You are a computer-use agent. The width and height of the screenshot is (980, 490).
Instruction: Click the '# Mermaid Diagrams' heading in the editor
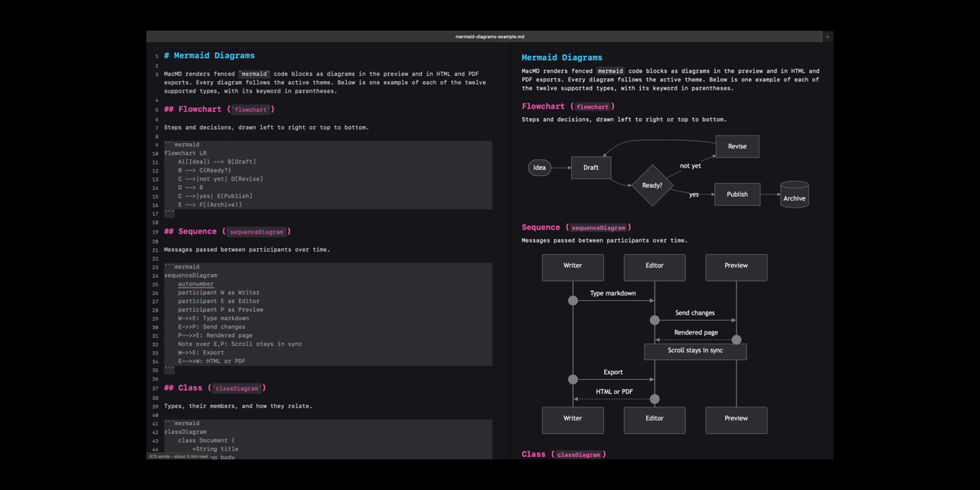(x=209, y=55)
